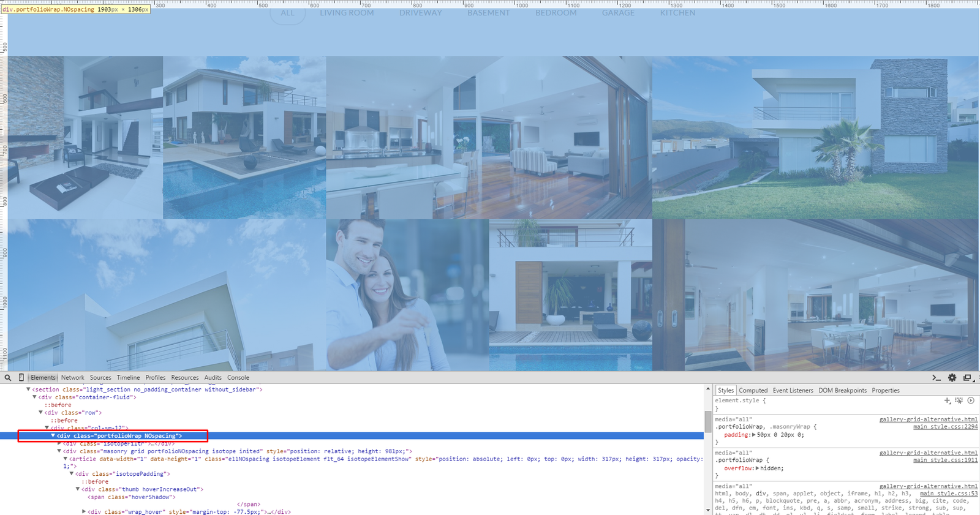Open the Event Listeners tab
Screen dimensions: 980x515
point(793,391)
